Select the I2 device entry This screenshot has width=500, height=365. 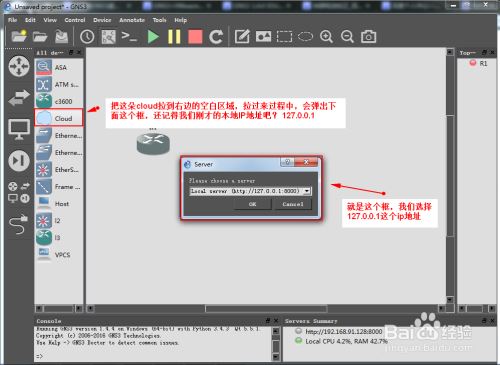pyautogui.click(x=59, y=221)
